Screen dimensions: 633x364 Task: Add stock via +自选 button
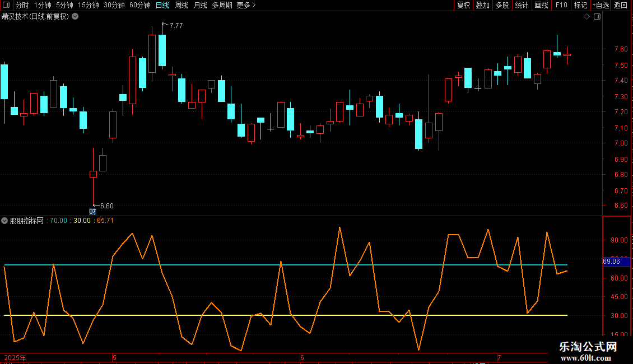click(x=601, y=5)
